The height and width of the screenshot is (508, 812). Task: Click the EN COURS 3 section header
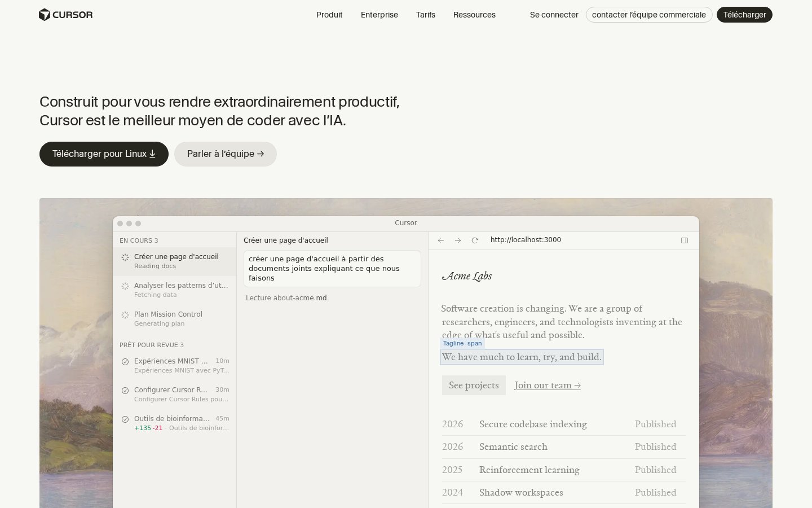(139, 240)
